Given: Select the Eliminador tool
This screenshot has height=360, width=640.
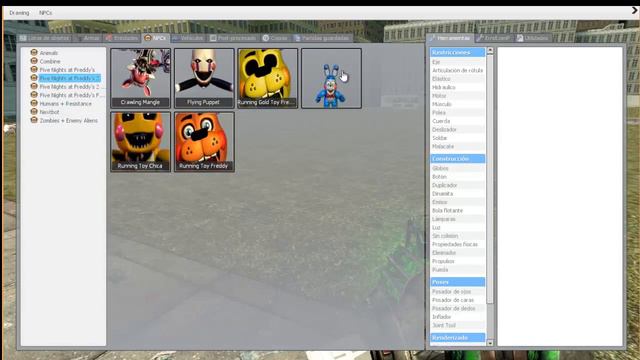Looking at the screenshot, I should [458, 253].
